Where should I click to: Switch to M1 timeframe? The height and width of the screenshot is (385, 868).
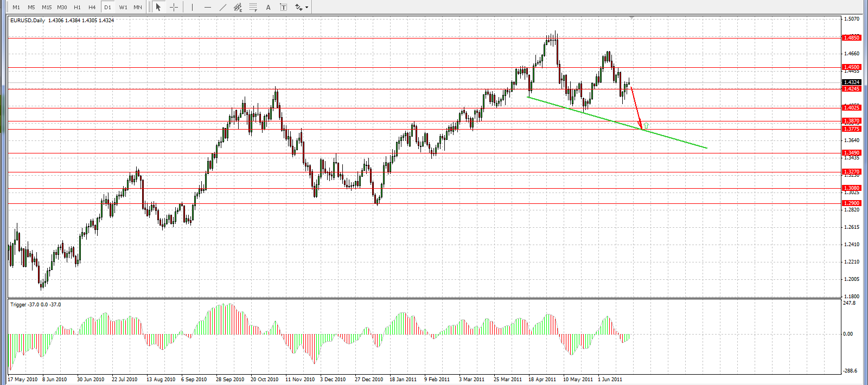[16, 7]
